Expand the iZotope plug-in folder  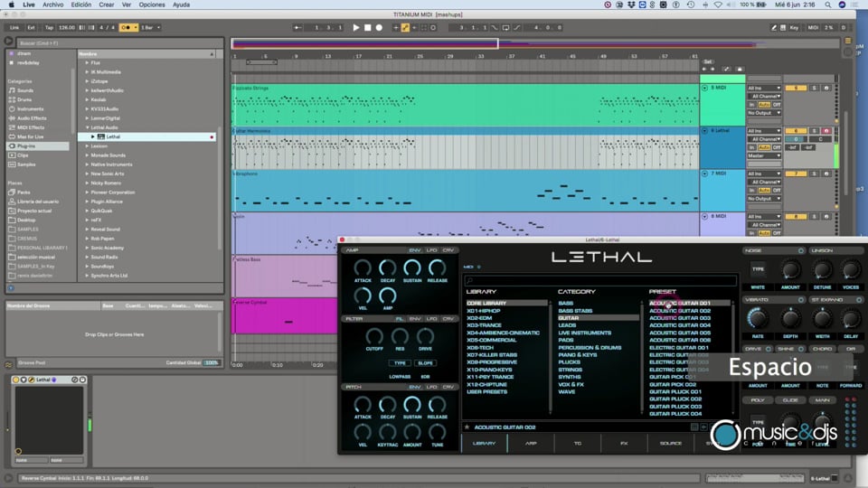(x=87, y=81)
